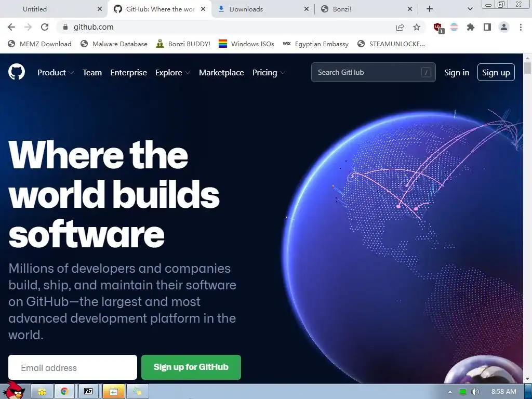This screenshot has height=399, width=532.
Task: Expand the Pricing dropdown menu
Action: [x=269, y=73]
